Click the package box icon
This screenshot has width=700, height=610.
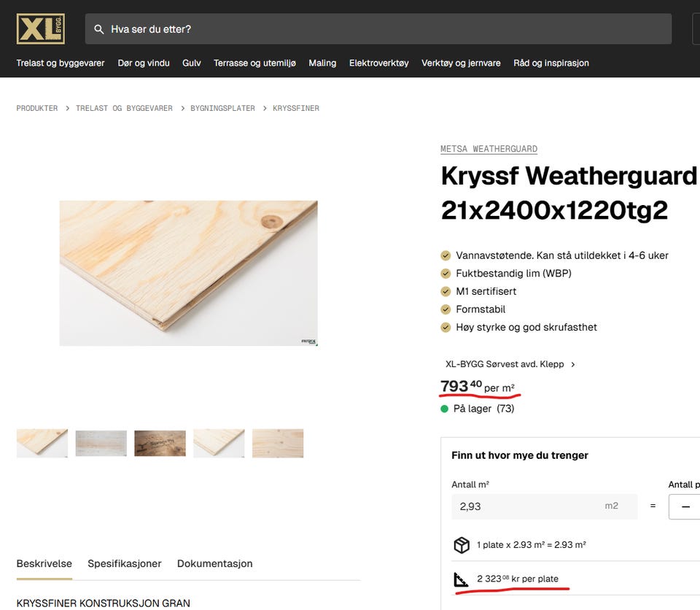[462, 545]
